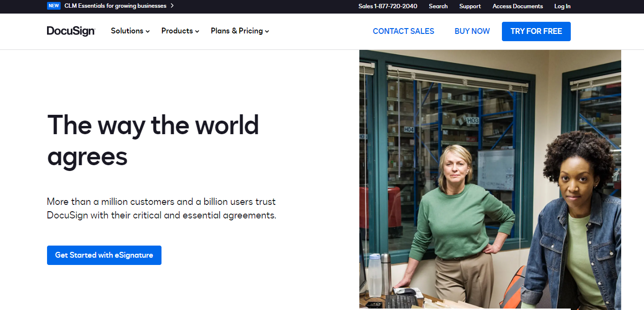The image size is (644, 310).
Task: Click the hero photo of two women
Action: [x=490, y=179]
